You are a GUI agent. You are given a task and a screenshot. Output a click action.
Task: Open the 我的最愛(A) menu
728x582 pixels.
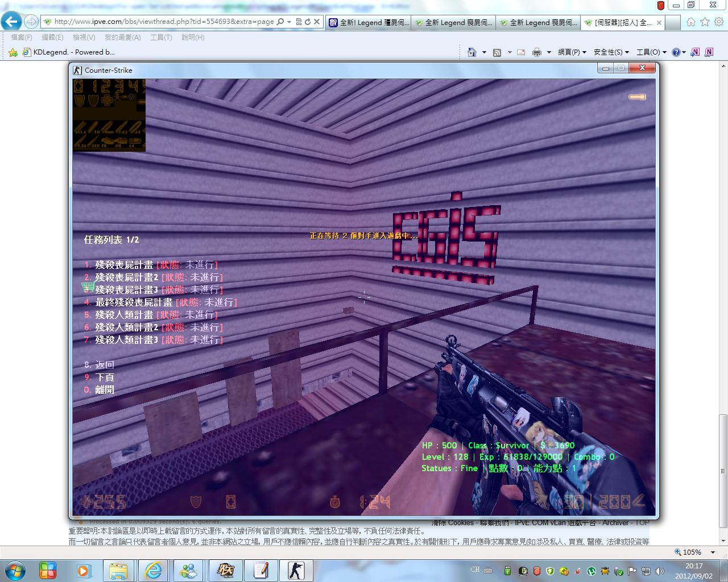pyautogui.click(x=122, y=38)
